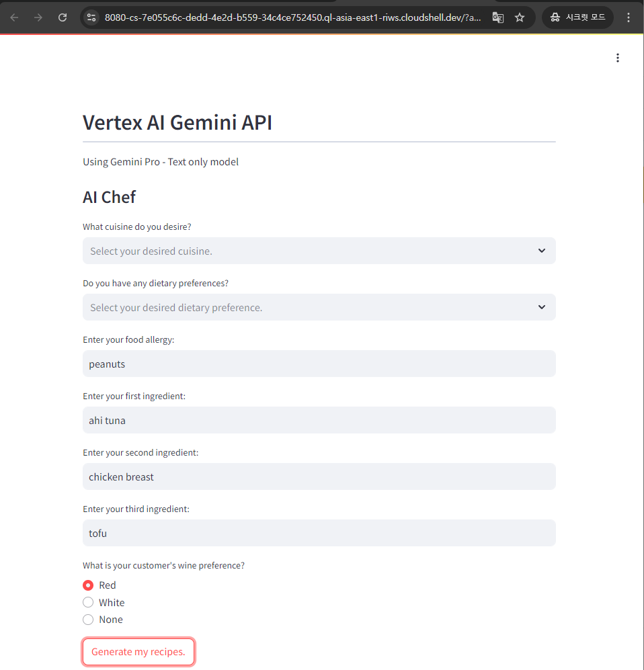Click the 'What cuisine do you desire?' label

click(x=136, y=227)
